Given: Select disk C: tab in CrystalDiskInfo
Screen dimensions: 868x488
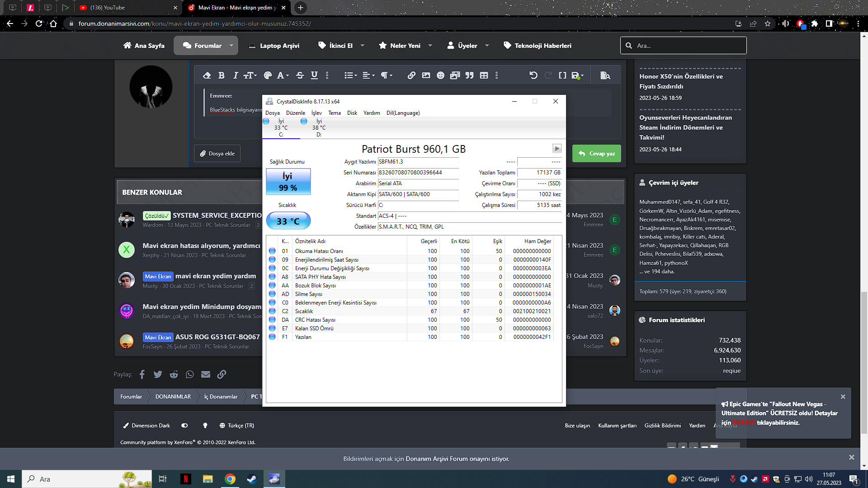Looking at the screenshot, I should (x=281, y=128).
